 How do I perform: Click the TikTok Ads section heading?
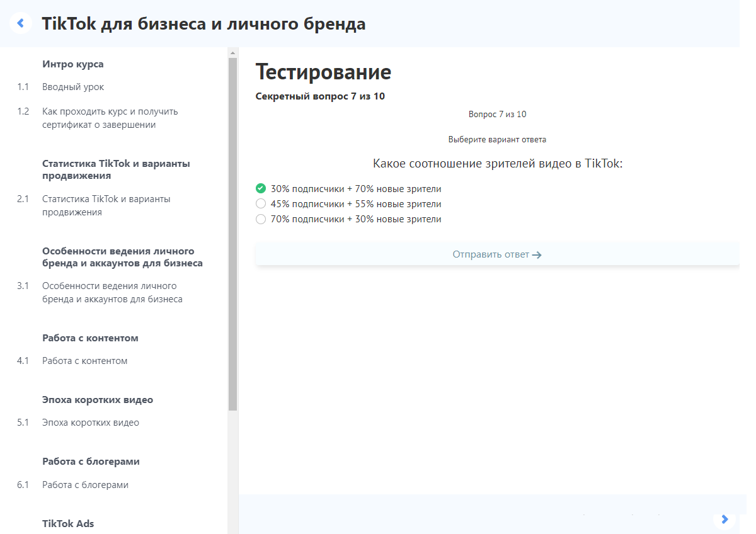pyautogui.click(x=68, y=523)
